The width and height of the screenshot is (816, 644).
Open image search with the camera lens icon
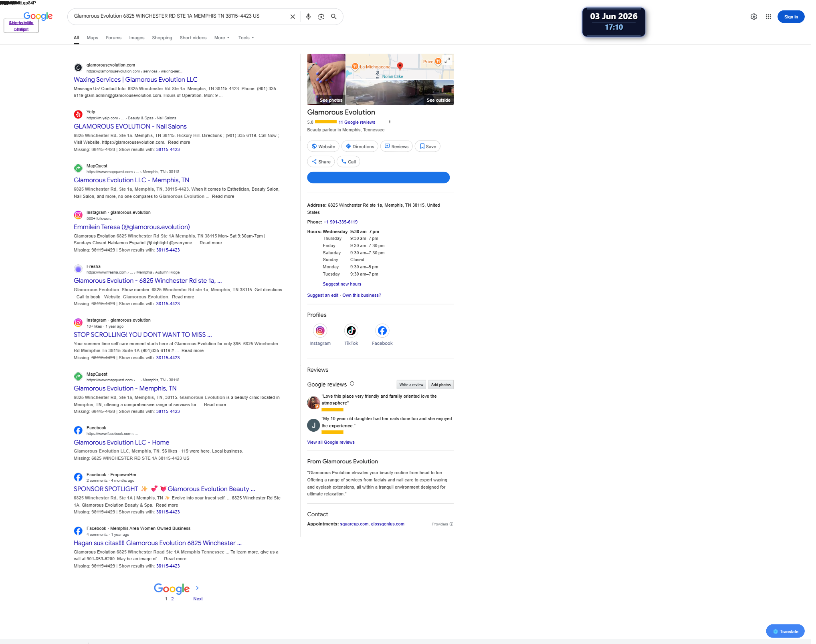[x=321, y=17]
